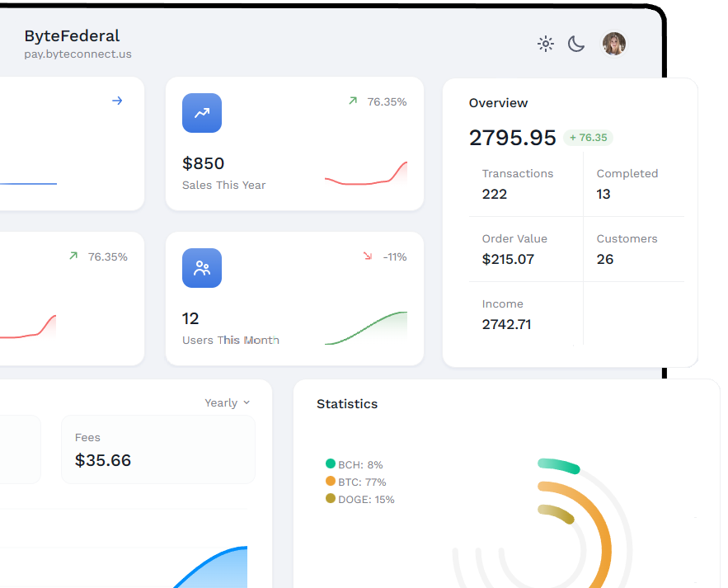
Task: Click the chevron next to Yearly
Action: point(247,402)
